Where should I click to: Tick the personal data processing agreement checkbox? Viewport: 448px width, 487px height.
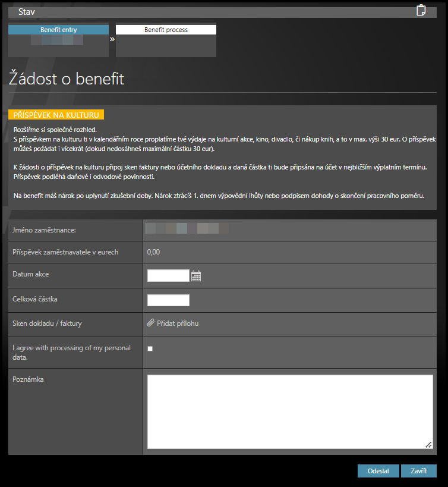(150, 348)
